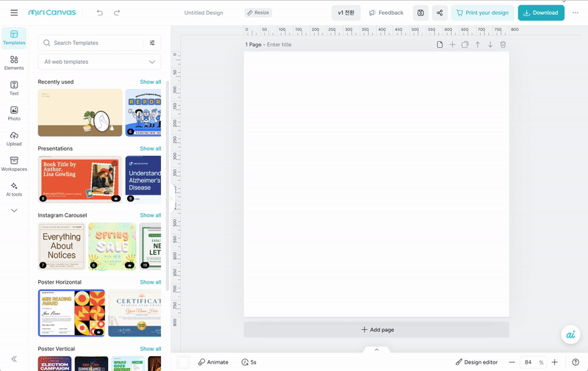Screen dimensions: 588x371
Task: Show all Recently used templates
Action: [151, 82]
